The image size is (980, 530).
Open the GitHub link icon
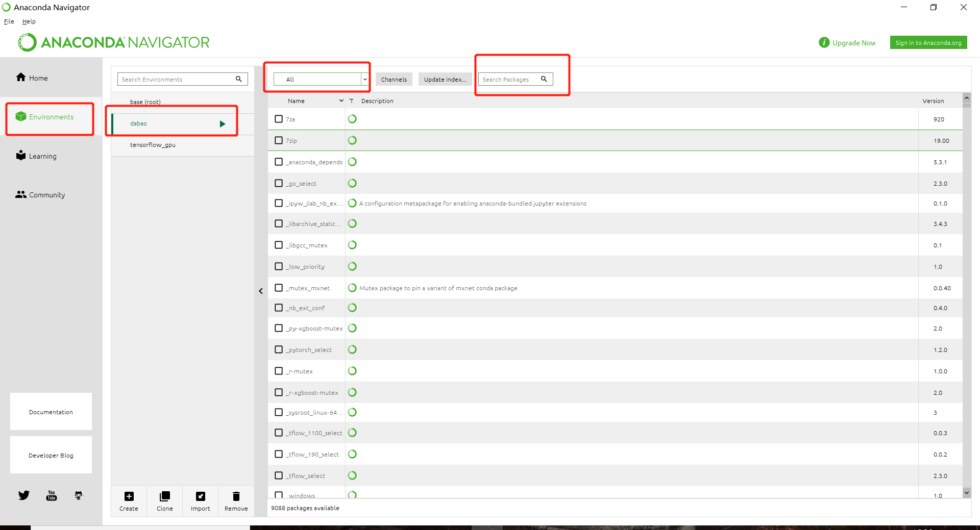point(79,495)
